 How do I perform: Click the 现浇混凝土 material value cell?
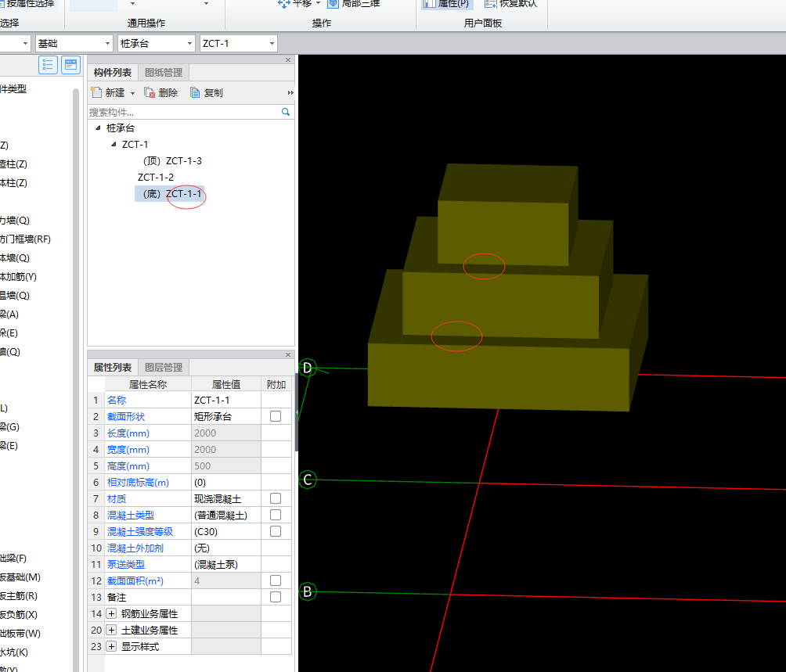(x=226, y=499)
